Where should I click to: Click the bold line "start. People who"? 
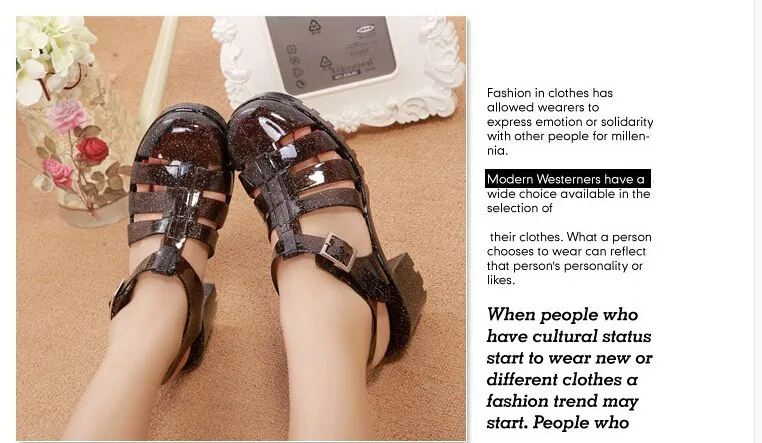pyautogui.click(x=558, y=422)
